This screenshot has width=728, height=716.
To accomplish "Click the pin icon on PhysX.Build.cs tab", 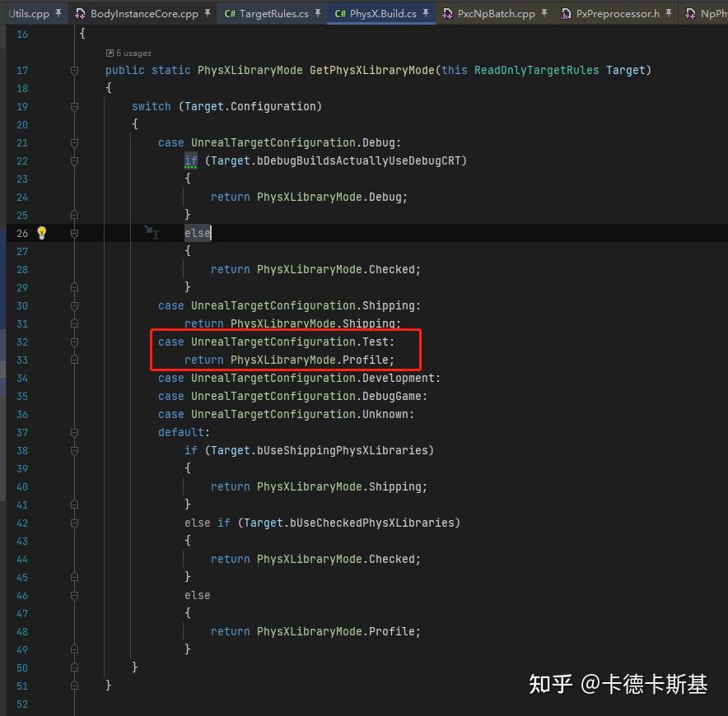I will coord(425,13).
